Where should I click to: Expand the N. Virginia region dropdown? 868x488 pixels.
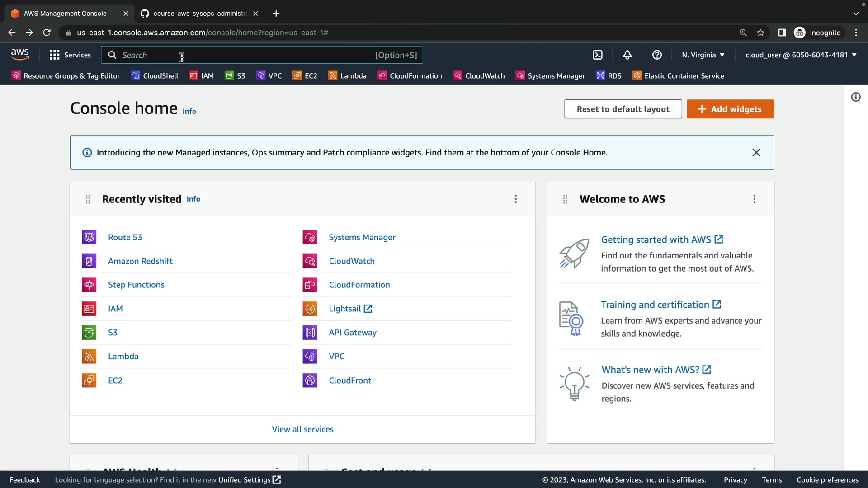(703, 55)
